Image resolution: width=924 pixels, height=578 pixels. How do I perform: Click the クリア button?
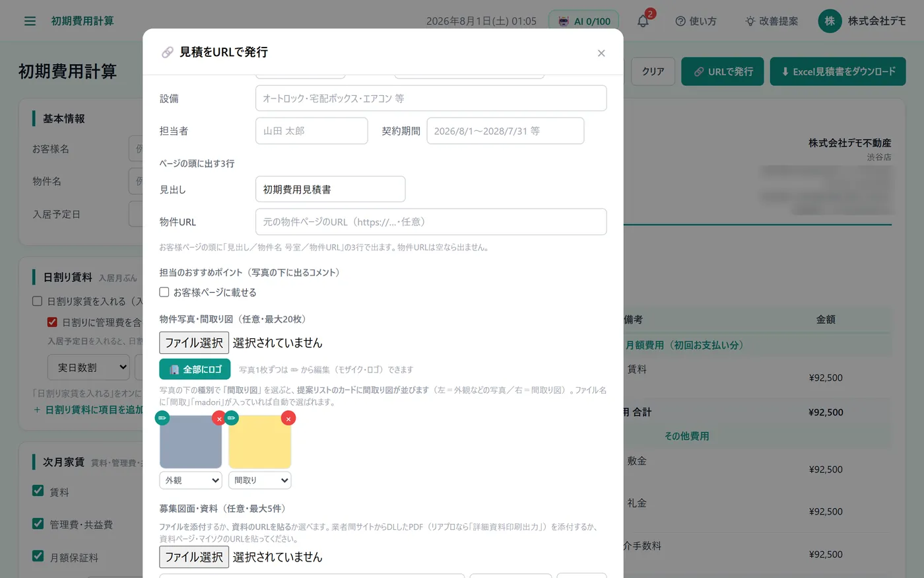[653, 71]
